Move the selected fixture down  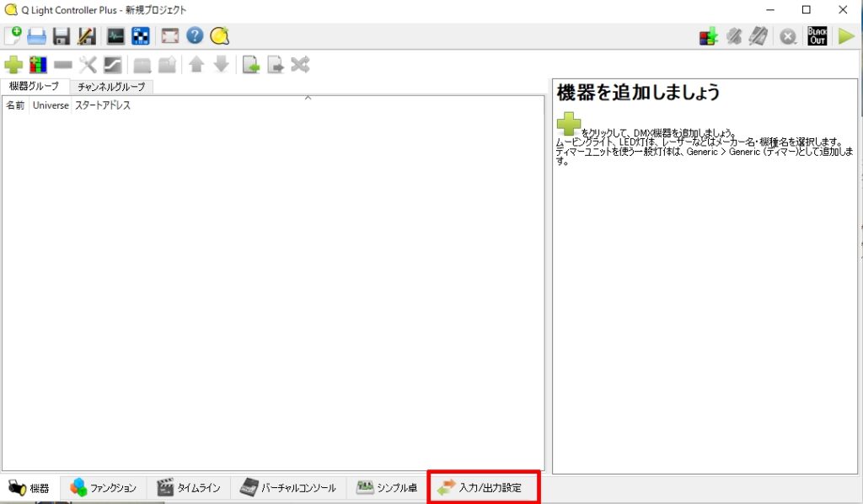(222, 65)
